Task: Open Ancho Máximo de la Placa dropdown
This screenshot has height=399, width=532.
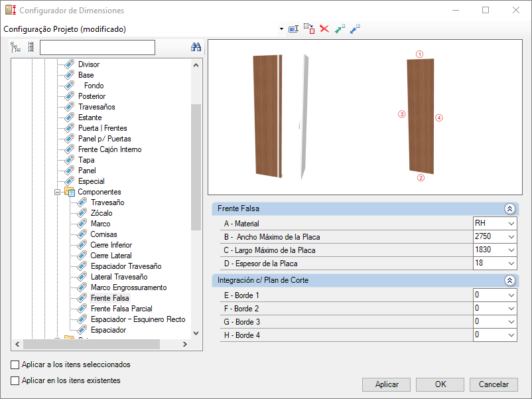Action: coord(511,237)
